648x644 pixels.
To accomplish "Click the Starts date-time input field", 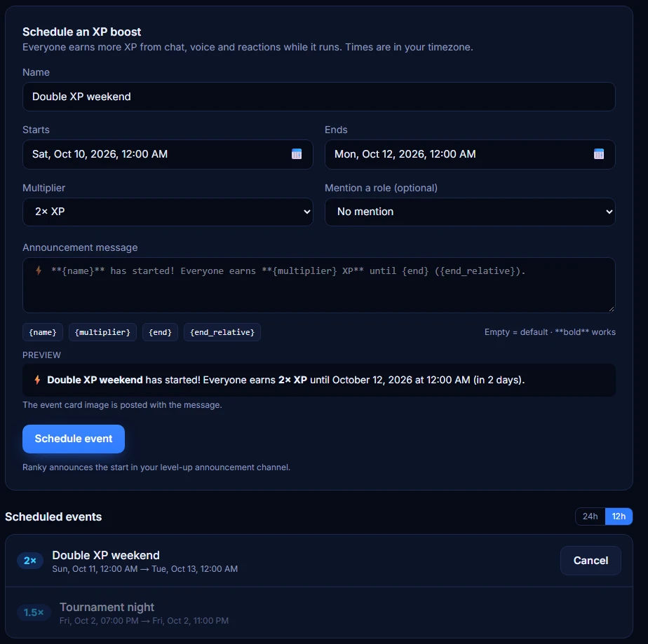I will coord(168,154).
